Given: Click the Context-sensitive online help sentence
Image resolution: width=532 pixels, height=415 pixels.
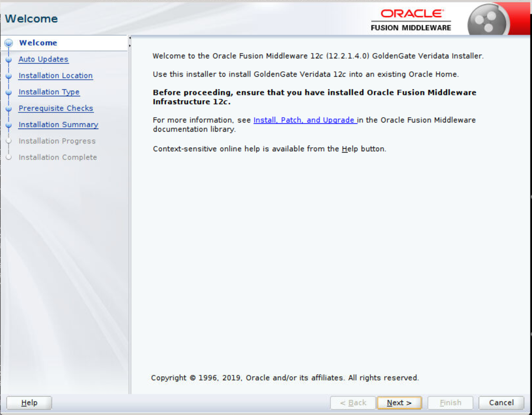Looking at the screenshot, I should (x=269, y=149).
